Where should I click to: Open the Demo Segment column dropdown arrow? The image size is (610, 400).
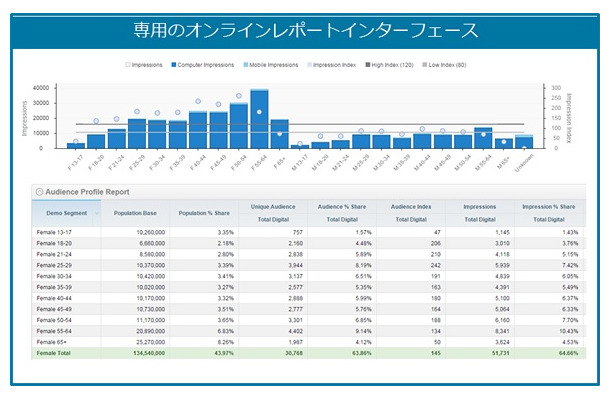(x=96, y=213)
